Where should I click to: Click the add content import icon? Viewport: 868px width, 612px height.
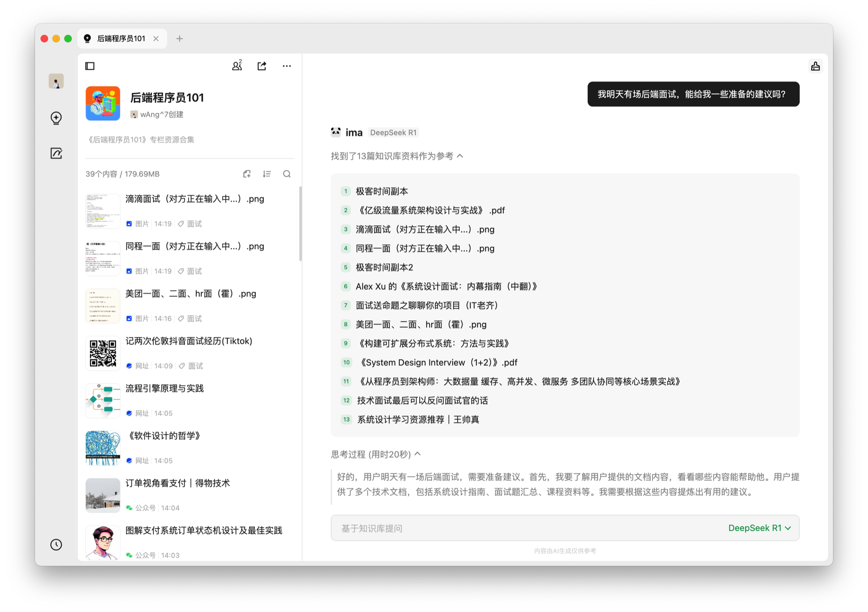pos(247,174)
